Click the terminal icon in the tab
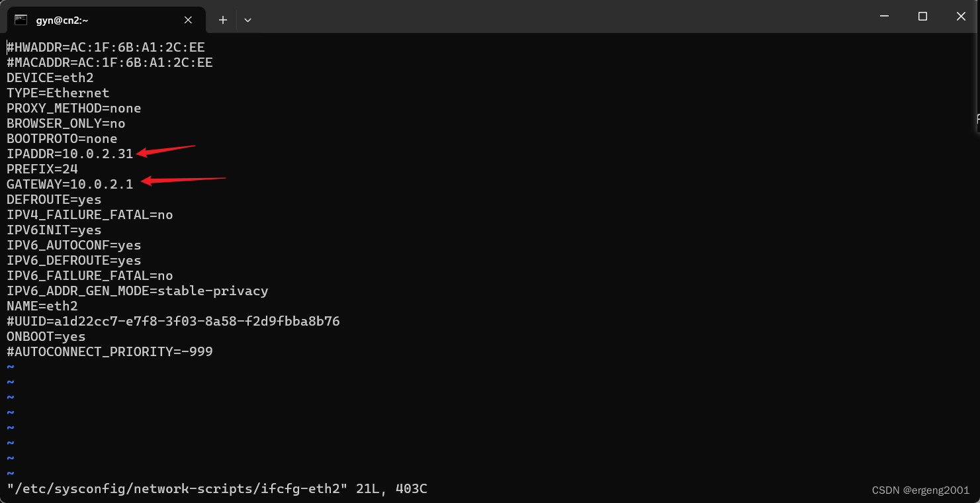This screenshot has width=980, height=503. [x=21, y=20]
